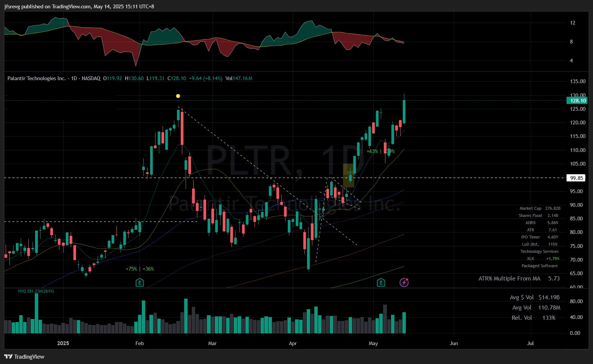The image size is (593, 364).
Task: Click the Jul label on the time axis
Action: click(531, 343)
